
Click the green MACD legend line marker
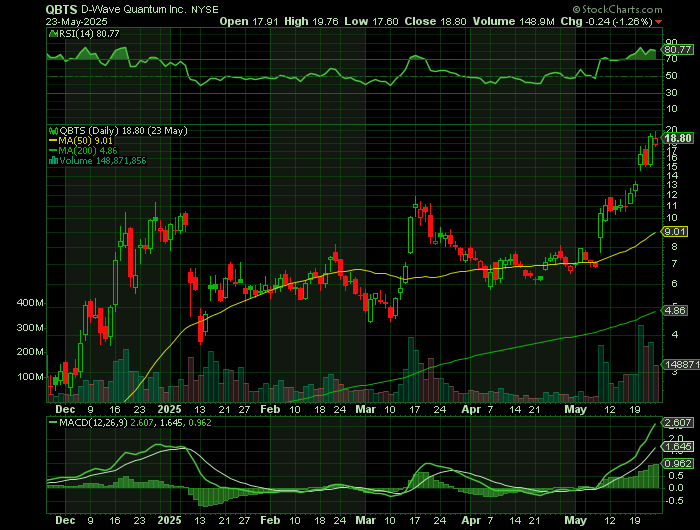coord(53,422)
